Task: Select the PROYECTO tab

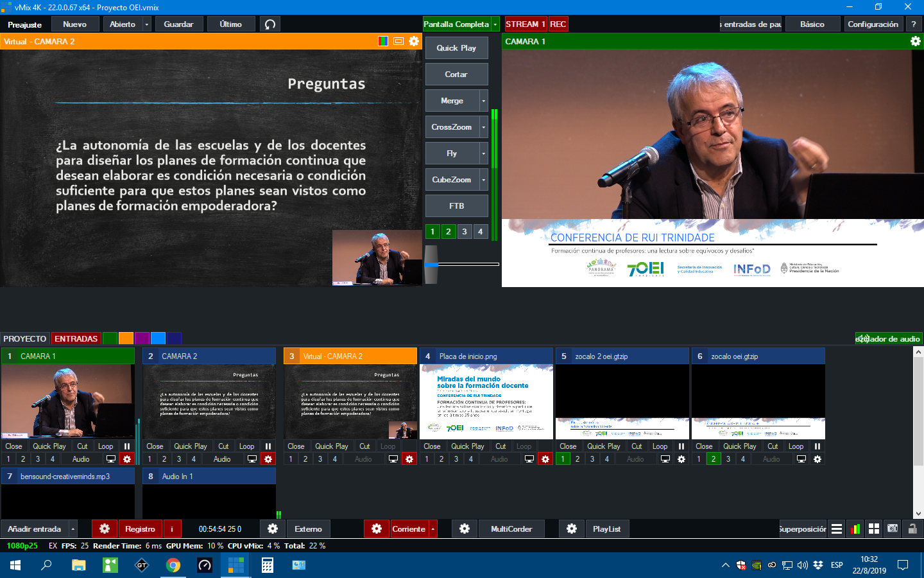Action: (x=25, y=338)
